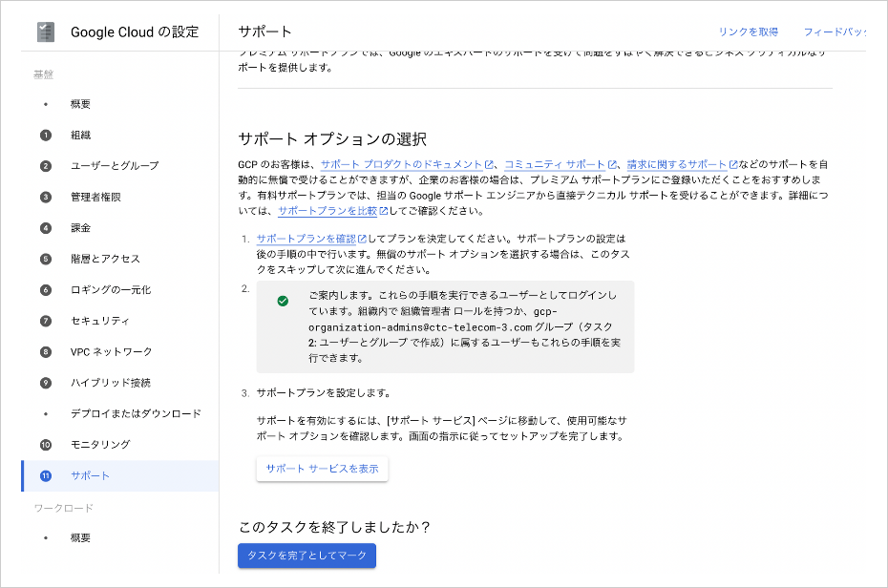Viewport: 888px width, 588px height.
Task: Open VPC ネットワーク step in sidebar
Action: click(111, 352)
